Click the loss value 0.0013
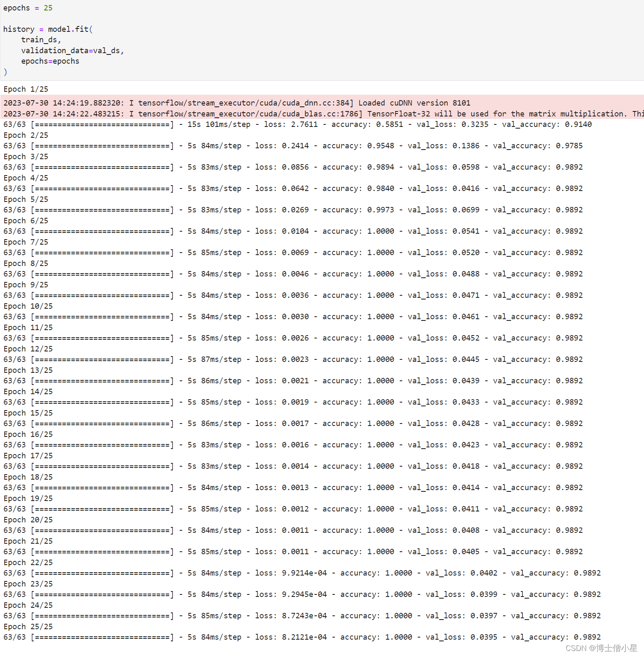 click(x=295, y=488)
